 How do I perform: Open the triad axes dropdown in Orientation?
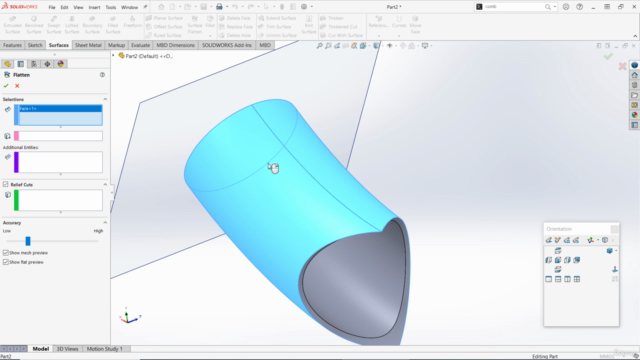pyautogui.click(x=598, y=240)
